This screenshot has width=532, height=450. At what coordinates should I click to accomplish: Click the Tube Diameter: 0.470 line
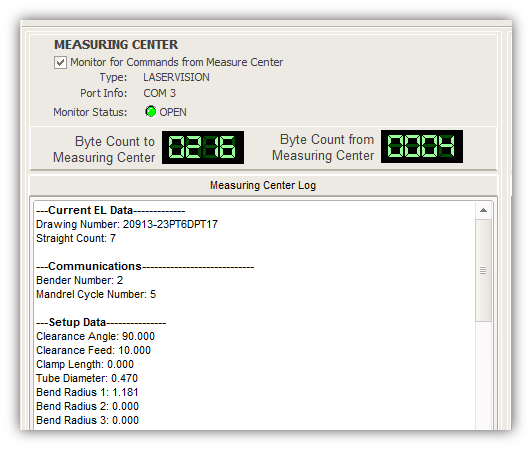click(87, 378)
